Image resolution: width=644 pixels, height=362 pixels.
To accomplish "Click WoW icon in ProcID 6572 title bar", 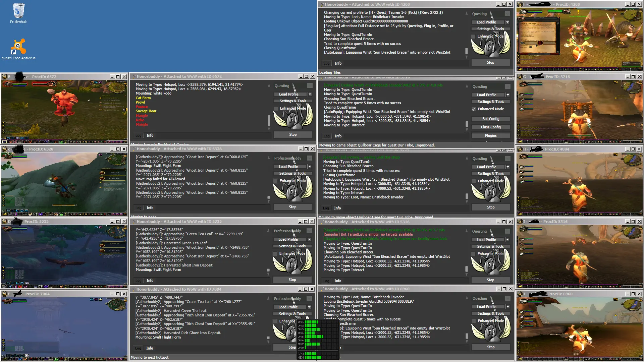I will pyautogui.click(x=5, y=77).
